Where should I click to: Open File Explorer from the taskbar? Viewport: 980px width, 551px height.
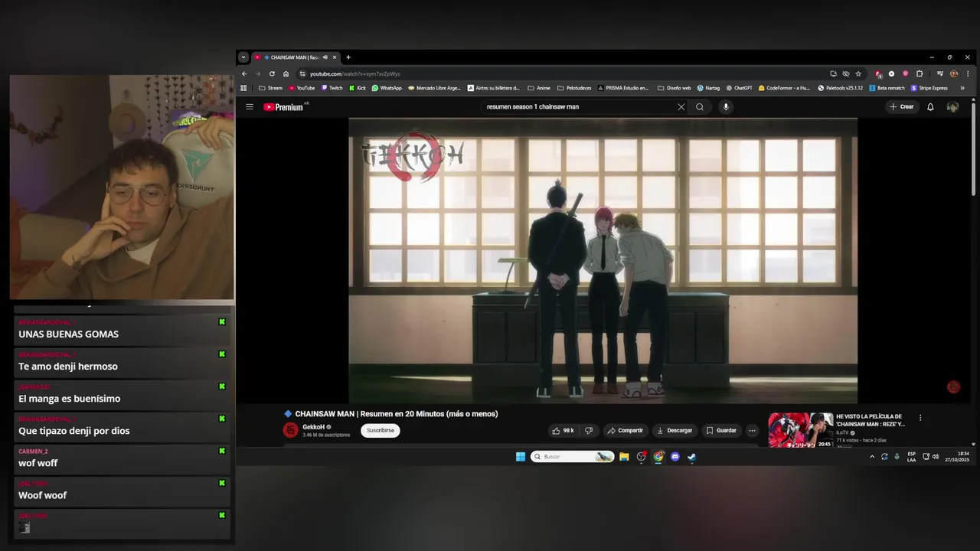click(x=624, y=457)
